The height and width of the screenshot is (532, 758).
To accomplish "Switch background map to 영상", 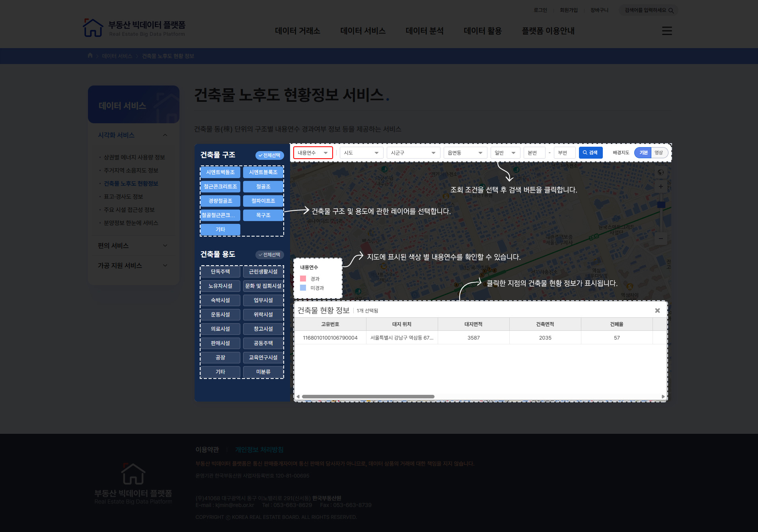I will click(659, 153).
